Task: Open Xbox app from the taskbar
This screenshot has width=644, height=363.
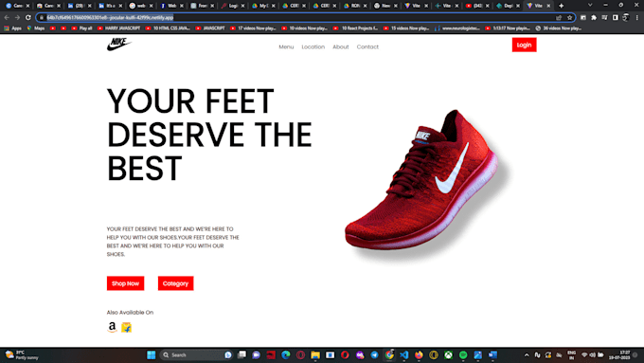Action: (449, 354)
